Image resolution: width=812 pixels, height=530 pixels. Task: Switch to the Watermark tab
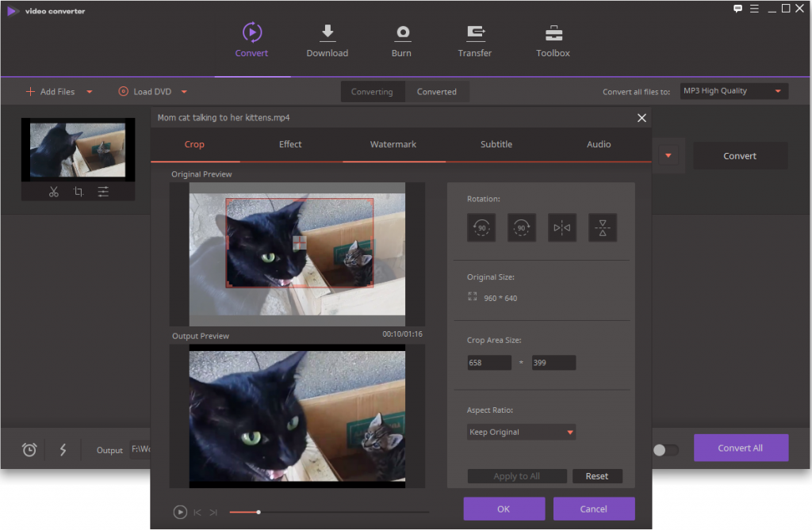click(393, 144)
